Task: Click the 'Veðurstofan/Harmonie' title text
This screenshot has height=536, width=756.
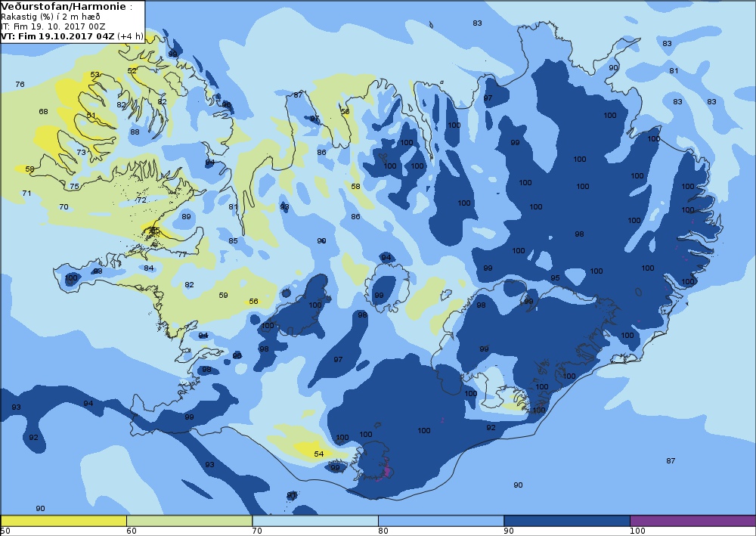Action: (x=64, y=7)
